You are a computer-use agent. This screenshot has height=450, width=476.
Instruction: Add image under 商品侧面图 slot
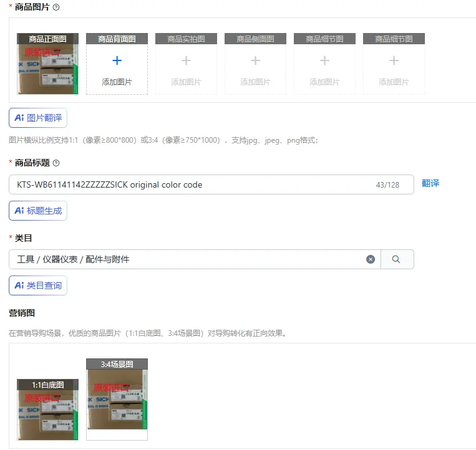(x=255, y=69)
